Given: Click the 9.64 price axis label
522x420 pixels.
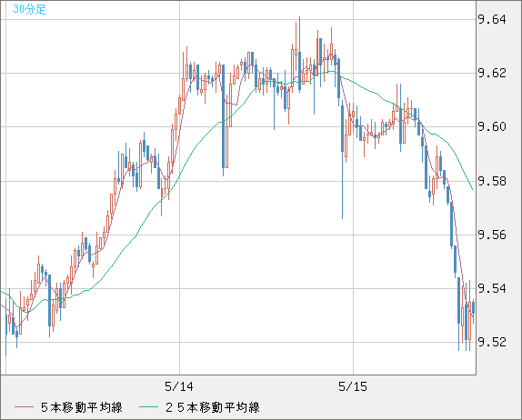Looking at the screenshot, I should tap(492, 19).
